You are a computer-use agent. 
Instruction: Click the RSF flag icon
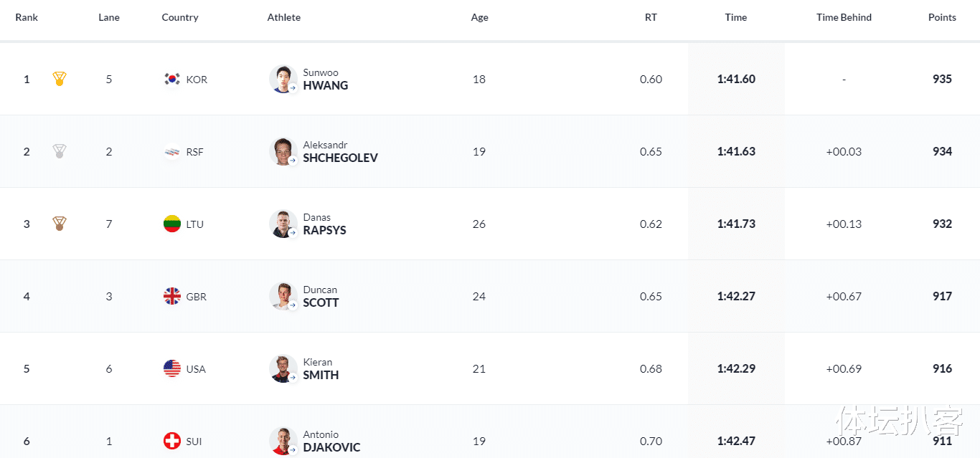coord(172,151)
